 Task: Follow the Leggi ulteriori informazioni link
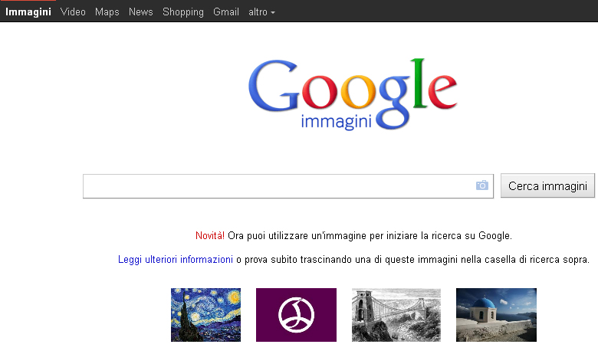(x=176, y=260)
